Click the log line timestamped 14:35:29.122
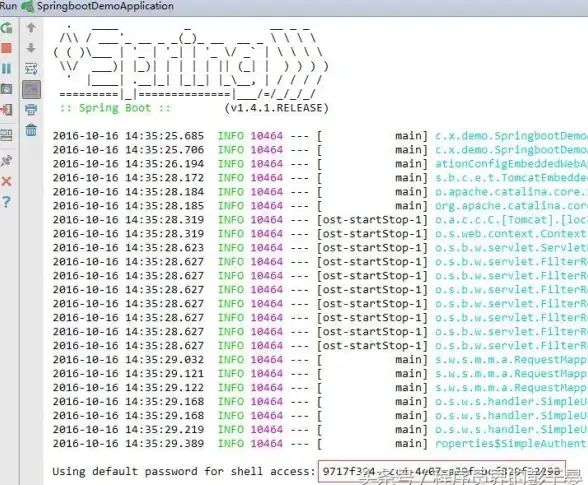This screenshot has height=485, width=588. (x=320, y=388)
